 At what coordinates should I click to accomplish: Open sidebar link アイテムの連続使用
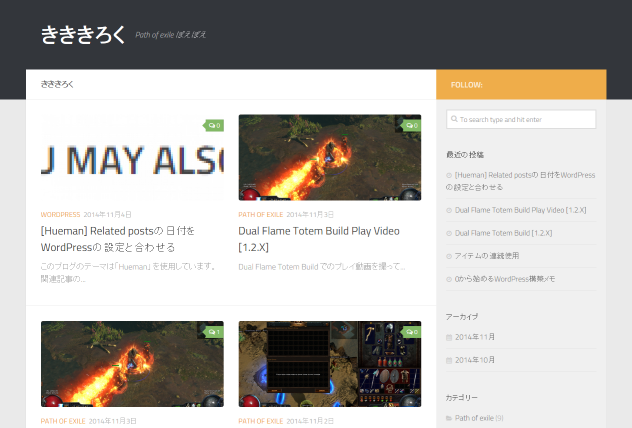click(486, 256)
